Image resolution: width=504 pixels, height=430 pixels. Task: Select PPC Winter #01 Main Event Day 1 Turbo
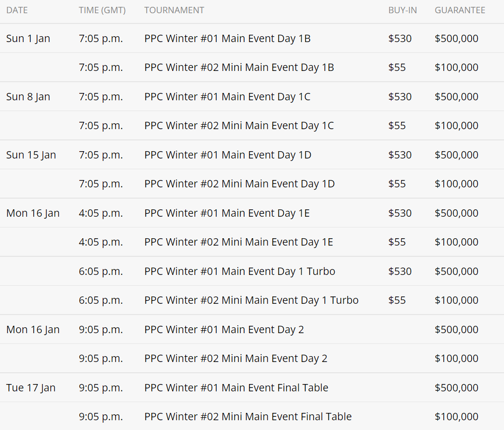[240, 272]
